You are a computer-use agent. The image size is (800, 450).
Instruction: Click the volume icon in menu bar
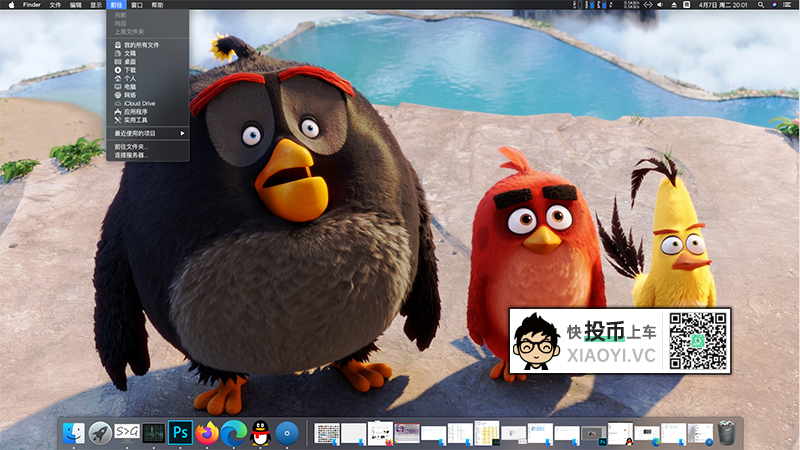(660, 5)
